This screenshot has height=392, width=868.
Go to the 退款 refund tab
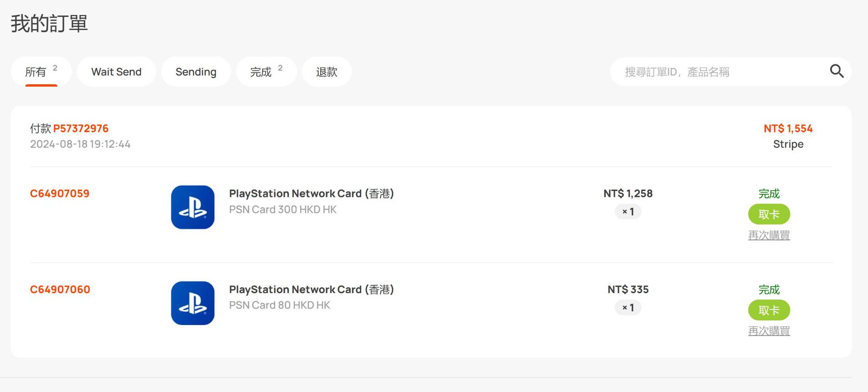[327, 72]
